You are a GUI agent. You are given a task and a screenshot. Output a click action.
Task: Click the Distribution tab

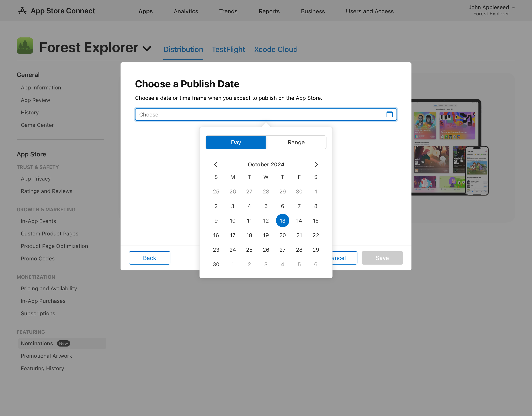pos(183,49)
